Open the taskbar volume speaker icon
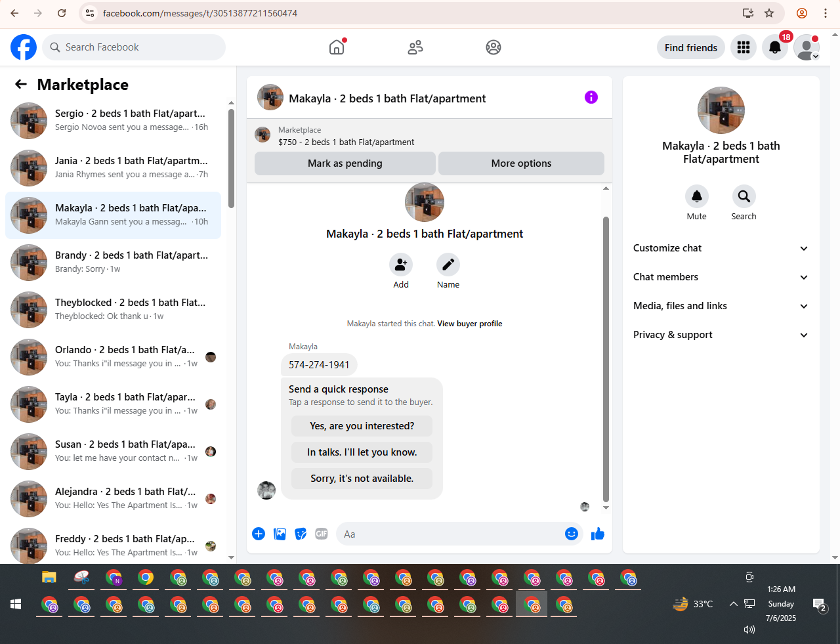 point(749,630)
